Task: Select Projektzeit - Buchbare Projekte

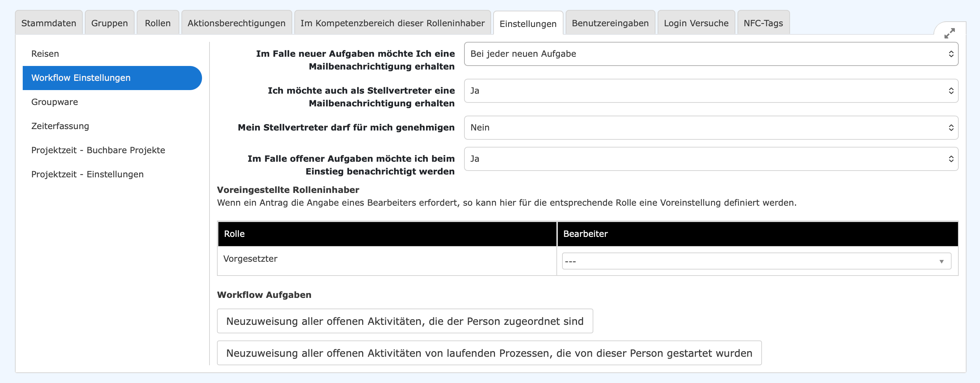Action: click(x=112, y=150)
